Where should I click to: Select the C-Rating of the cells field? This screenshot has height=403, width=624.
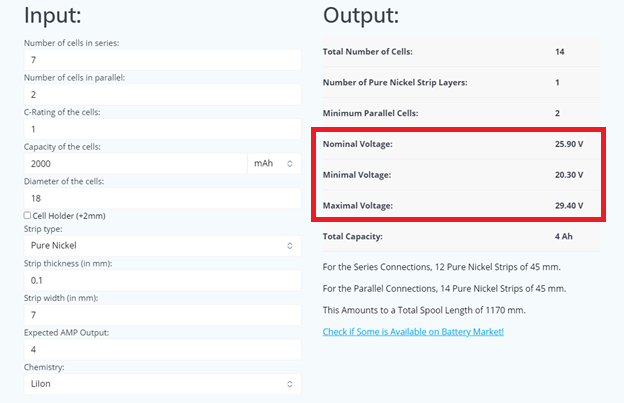coord(160,129)
